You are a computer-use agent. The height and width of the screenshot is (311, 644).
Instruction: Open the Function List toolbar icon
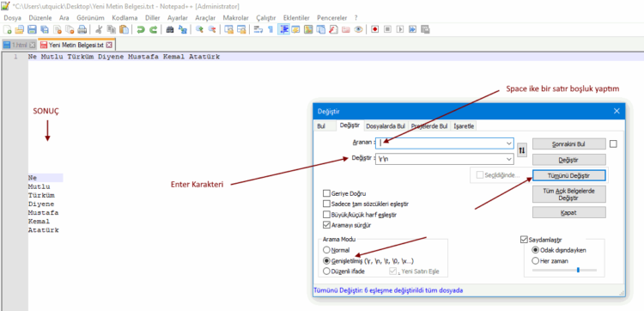(333, 29)
